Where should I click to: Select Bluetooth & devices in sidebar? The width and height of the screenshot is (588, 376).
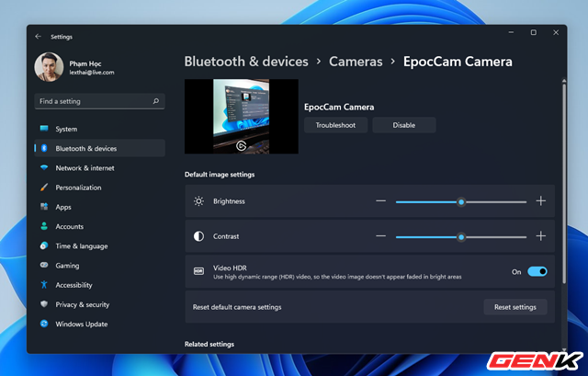[99, 148]
